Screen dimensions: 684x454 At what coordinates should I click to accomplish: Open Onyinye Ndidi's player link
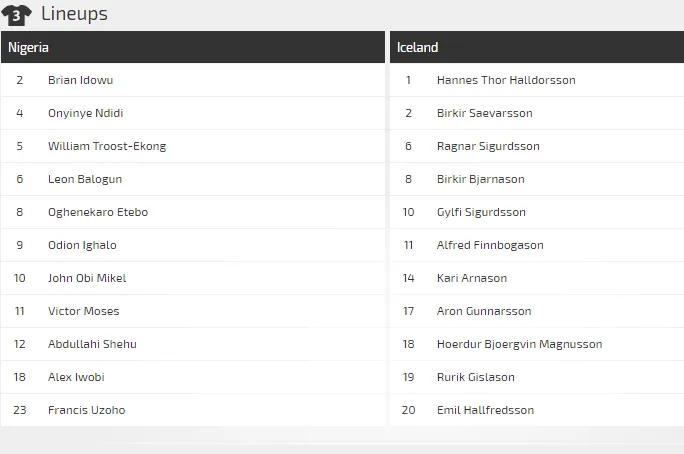coord(85,113)
